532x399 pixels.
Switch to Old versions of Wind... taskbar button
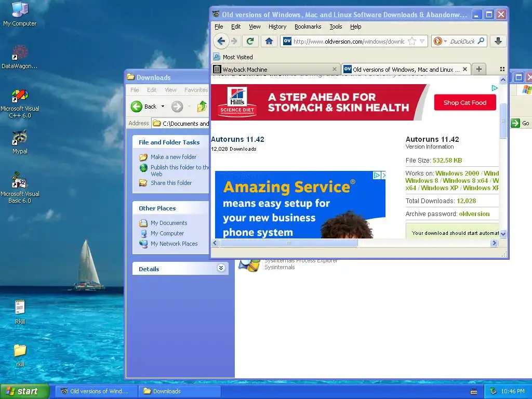(x=97, y=391)
